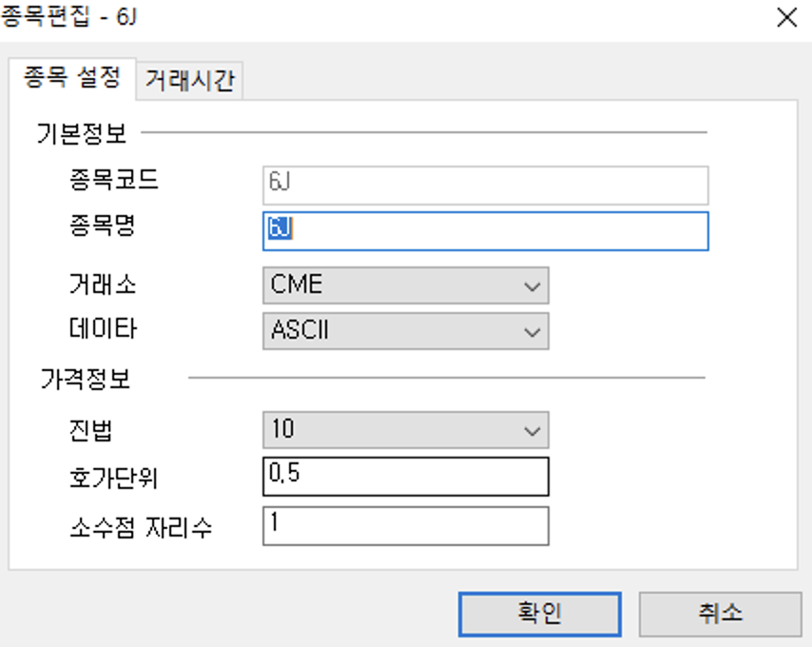
Task: Focus the 종목명 text field
Action: [485, 230]
